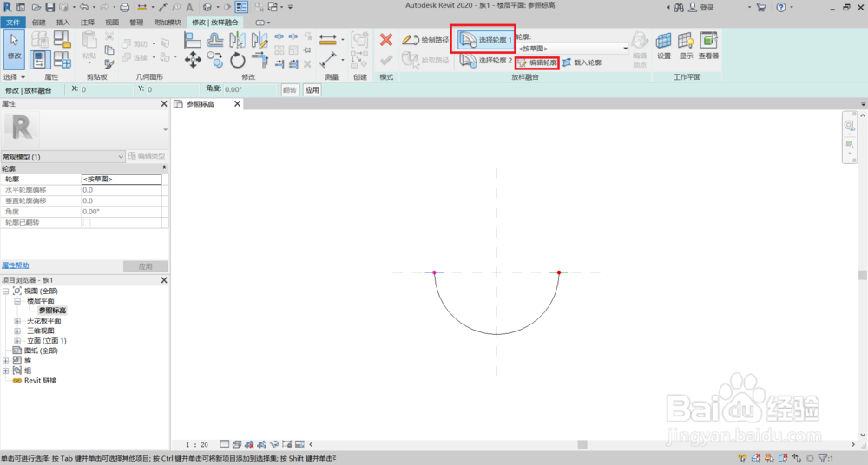This screenshot has width=868, height=465.
Task: Click the Print icon in quick toolbar
Action: point(125,7)
